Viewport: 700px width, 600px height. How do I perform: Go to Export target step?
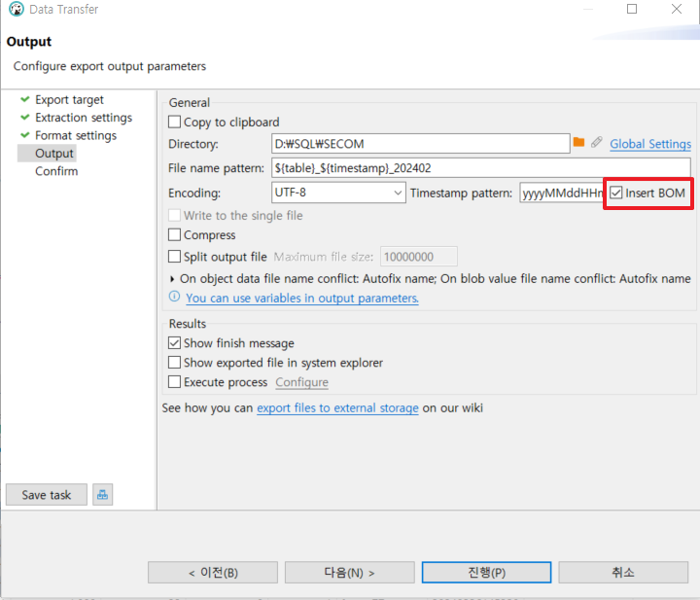tap(69, 99)
